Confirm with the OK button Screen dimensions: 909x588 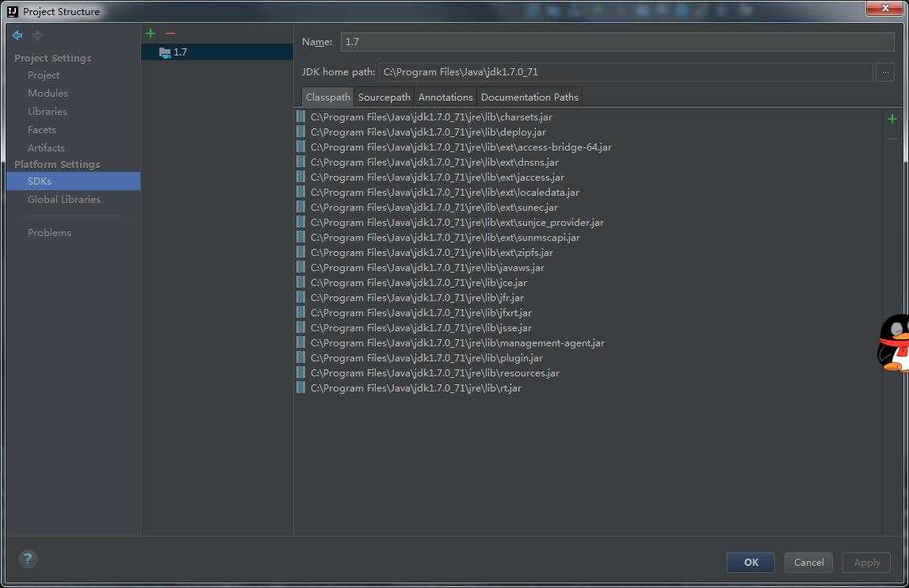click(x=750, y=563)
